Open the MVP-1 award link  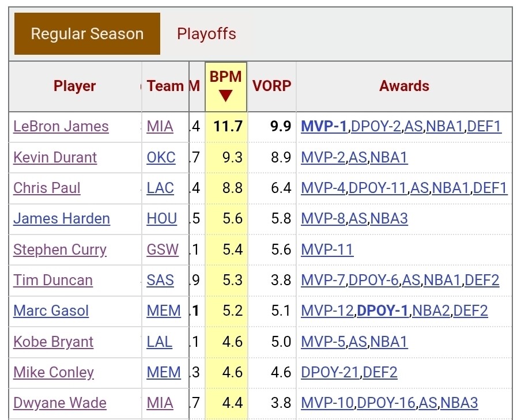click(324, 127)
